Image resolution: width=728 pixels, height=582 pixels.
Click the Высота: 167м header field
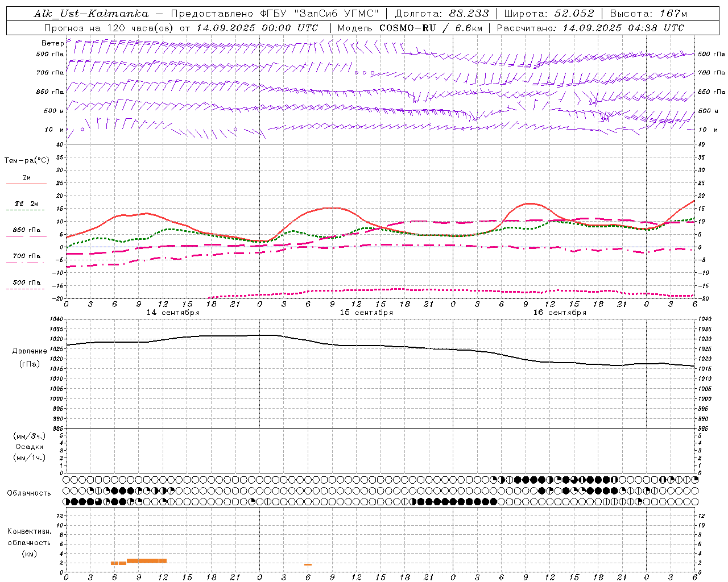pyautogui.click(x=648, y=14)
